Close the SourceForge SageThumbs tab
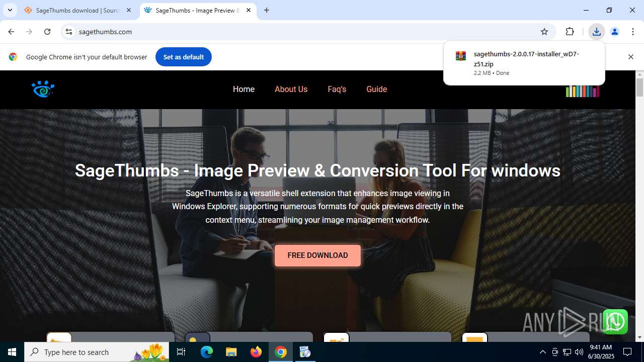This screenshot has width=644, height=362. click(129, 10)
